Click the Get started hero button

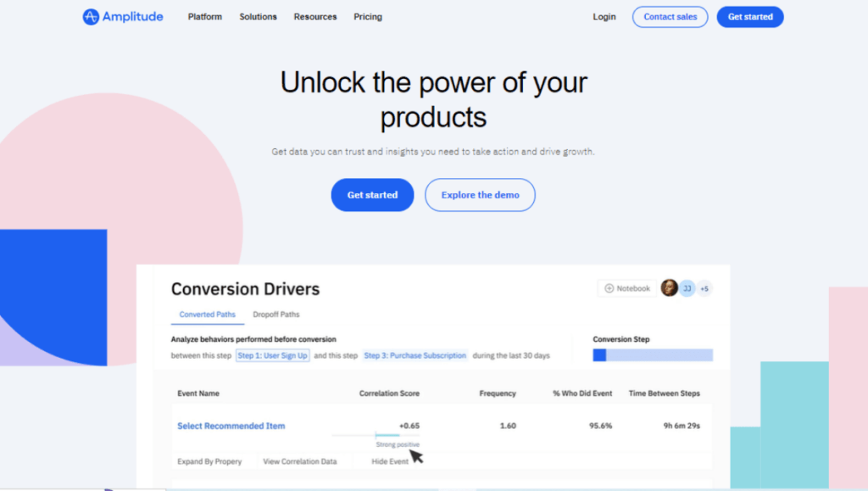(372, 195)
